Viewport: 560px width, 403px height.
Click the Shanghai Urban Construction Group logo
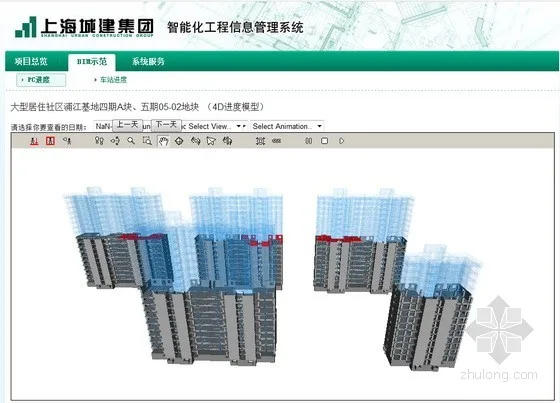click(x=85, y=27)
